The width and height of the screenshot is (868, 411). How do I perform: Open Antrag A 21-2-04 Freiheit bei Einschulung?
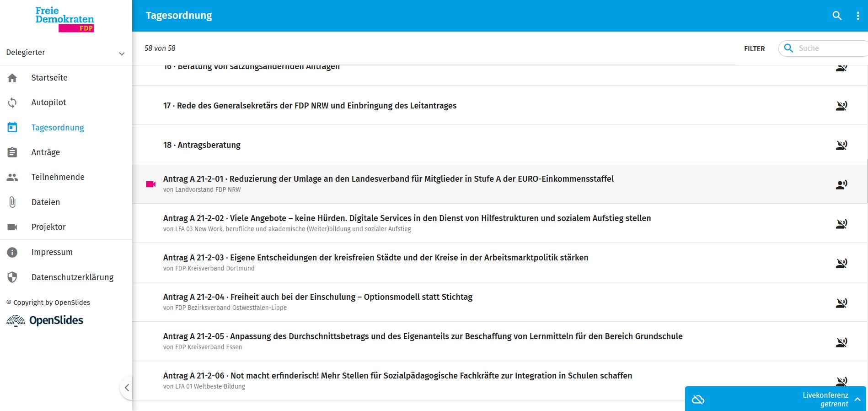[x=317, y=297]
